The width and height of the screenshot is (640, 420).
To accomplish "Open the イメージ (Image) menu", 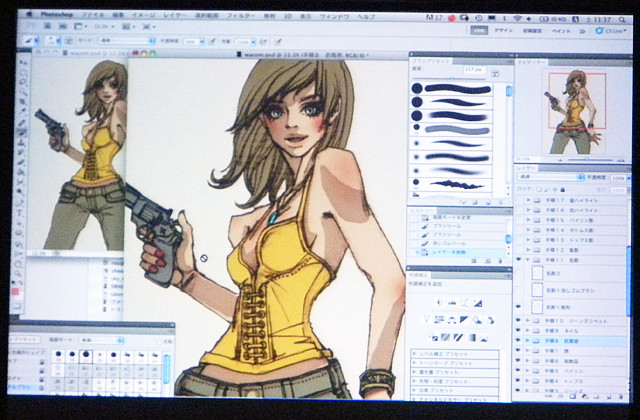I will (x=143, y=15).
